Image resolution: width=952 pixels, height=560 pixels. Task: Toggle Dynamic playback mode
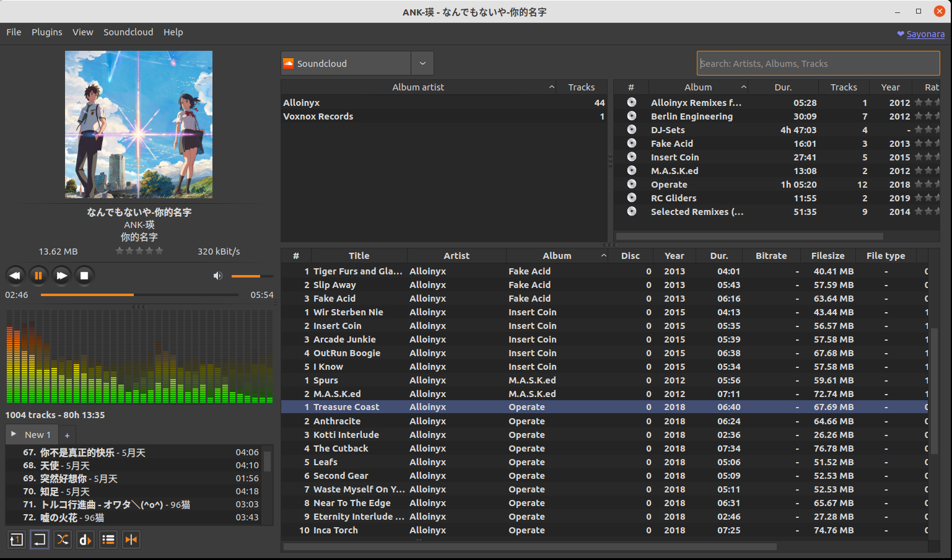85,540
